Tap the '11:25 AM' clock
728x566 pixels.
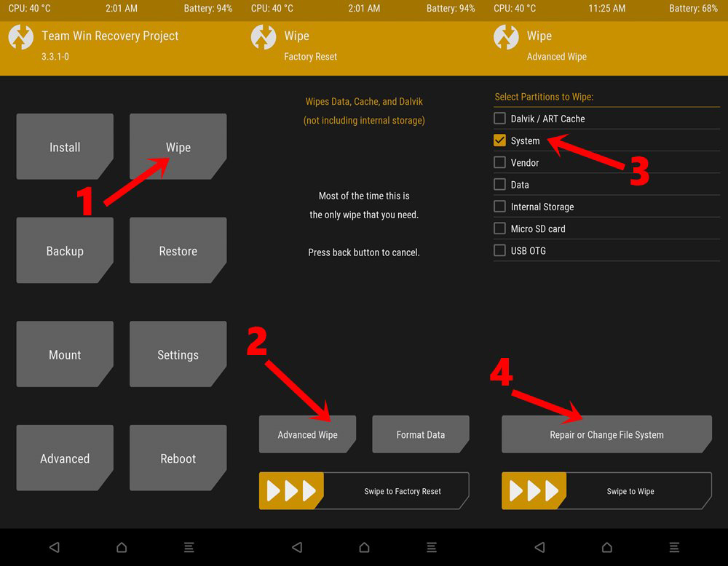[x=607, y=8]
